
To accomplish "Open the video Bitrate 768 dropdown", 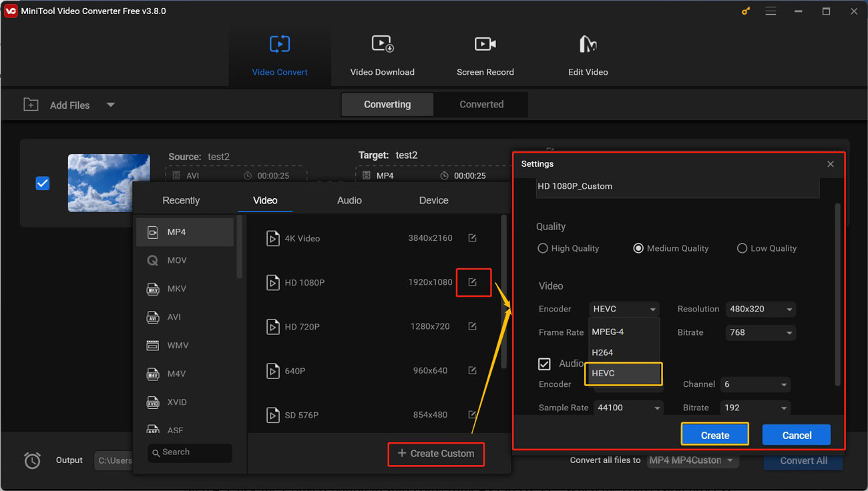I will (761, 332).
